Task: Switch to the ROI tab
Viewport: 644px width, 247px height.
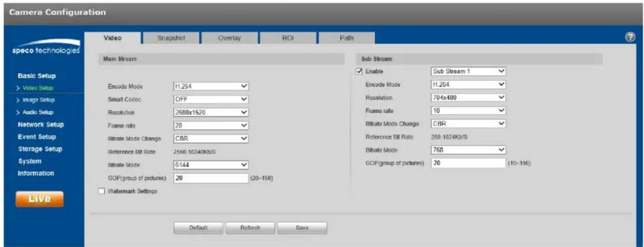Action: click(288, 38)
